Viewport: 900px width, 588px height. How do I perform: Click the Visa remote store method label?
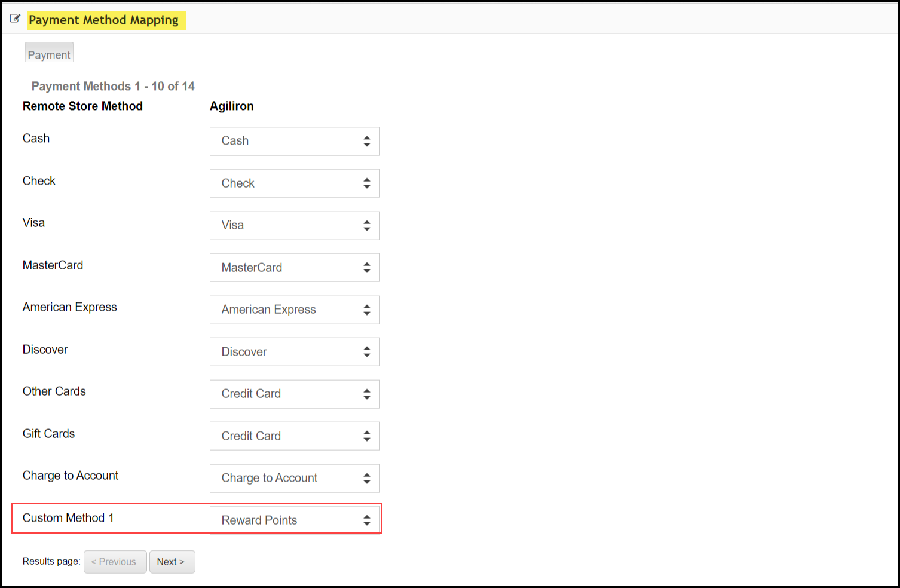33,222
